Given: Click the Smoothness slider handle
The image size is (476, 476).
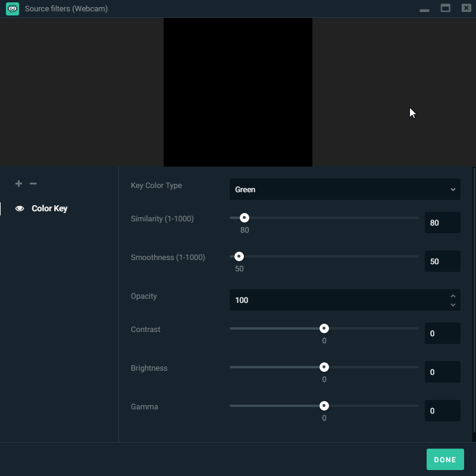Looking at the screenshot, I should pos(239,256).
